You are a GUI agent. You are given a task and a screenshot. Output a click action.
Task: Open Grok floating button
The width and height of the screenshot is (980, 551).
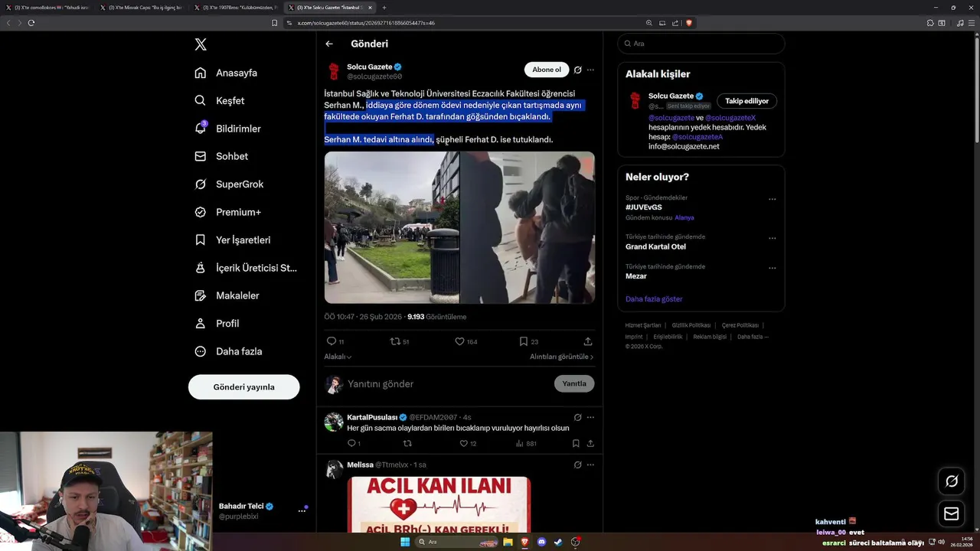pyautogui.click(x=952, y=481)
